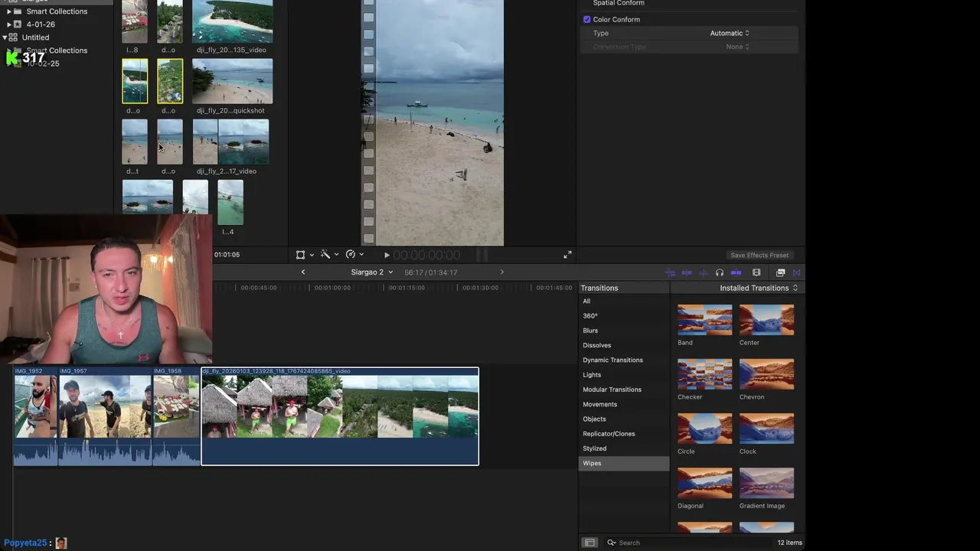980x551 pixels.
Task: Select the IMG_1958 timeline clip
Action: [176, 416]
